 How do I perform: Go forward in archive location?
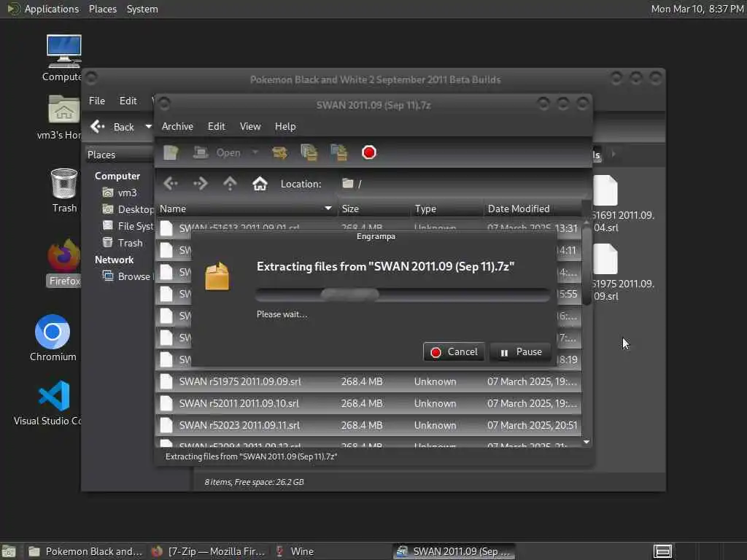point(200,184)
